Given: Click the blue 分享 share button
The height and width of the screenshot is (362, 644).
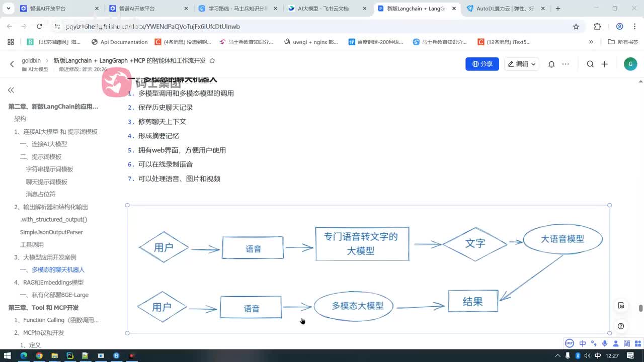Looking at the screenshot, I should (482, 64).
